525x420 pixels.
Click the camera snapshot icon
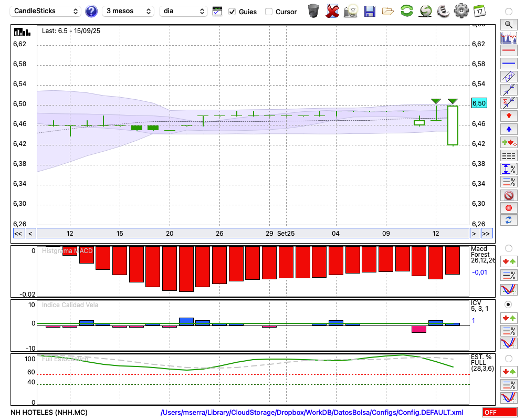[x=351, y=11]
